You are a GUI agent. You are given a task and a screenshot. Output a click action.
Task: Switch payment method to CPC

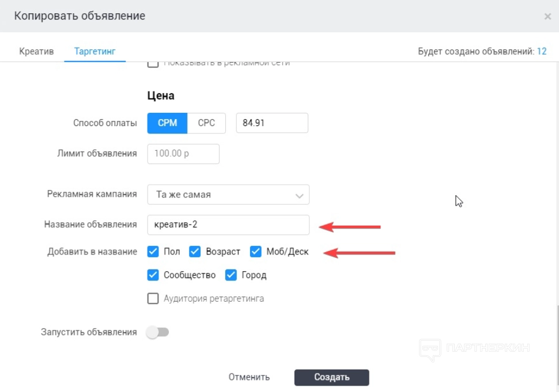206,123
